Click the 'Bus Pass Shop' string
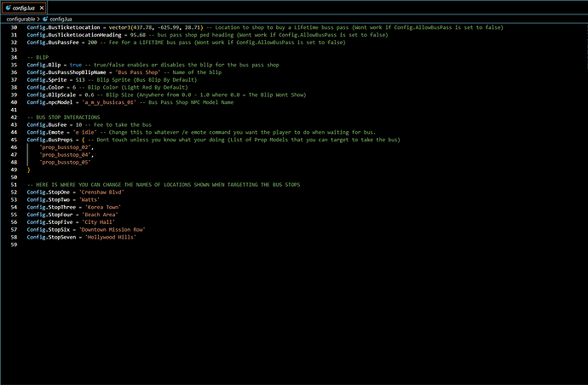The image size is (588, 385). [x=138, y=72]
